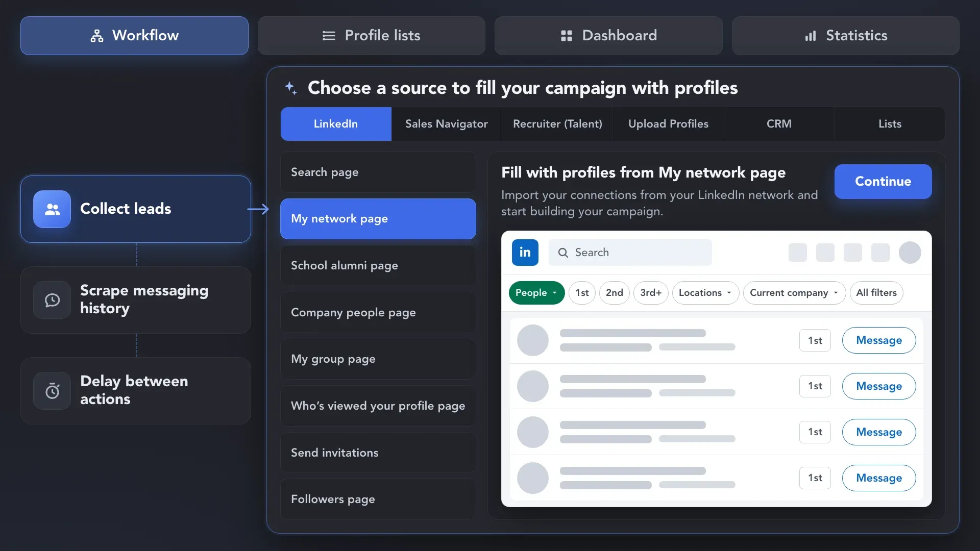Toggle the 3rd+ connections filter chip

coord(651,293)
